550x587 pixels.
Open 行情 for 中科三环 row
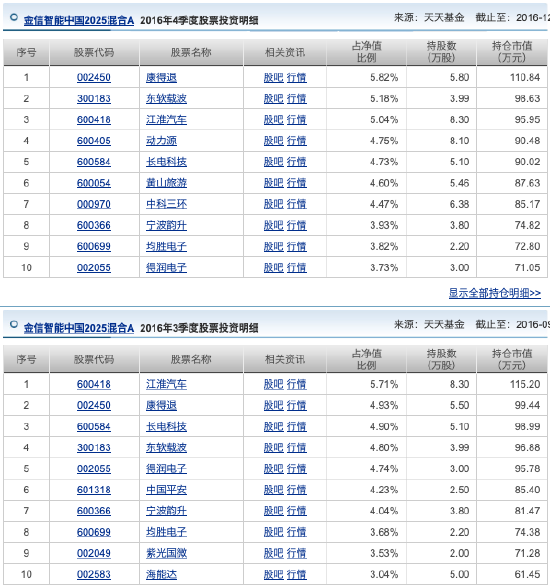pos(297,204)
